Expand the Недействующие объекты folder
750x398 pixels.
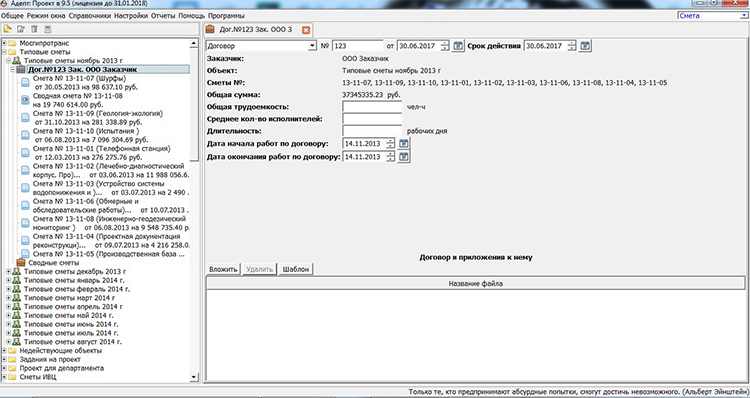coord(4,351)
